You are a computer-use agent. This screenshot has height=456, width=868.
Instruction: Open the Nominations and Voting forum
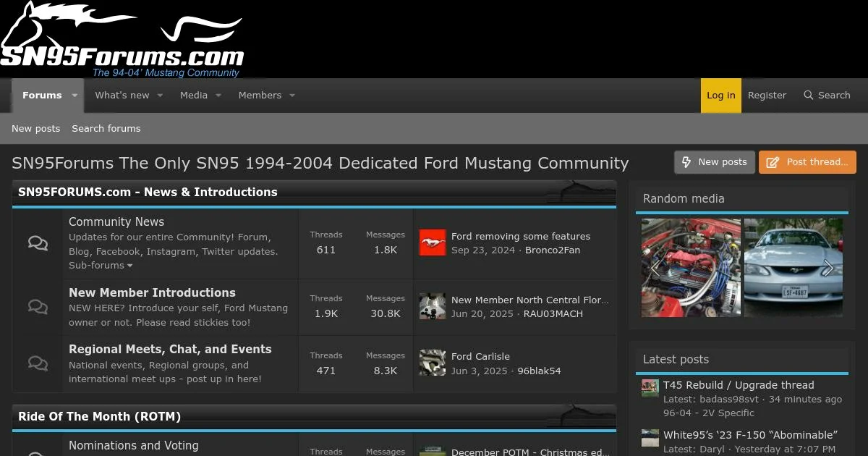(x=133, y=446)
